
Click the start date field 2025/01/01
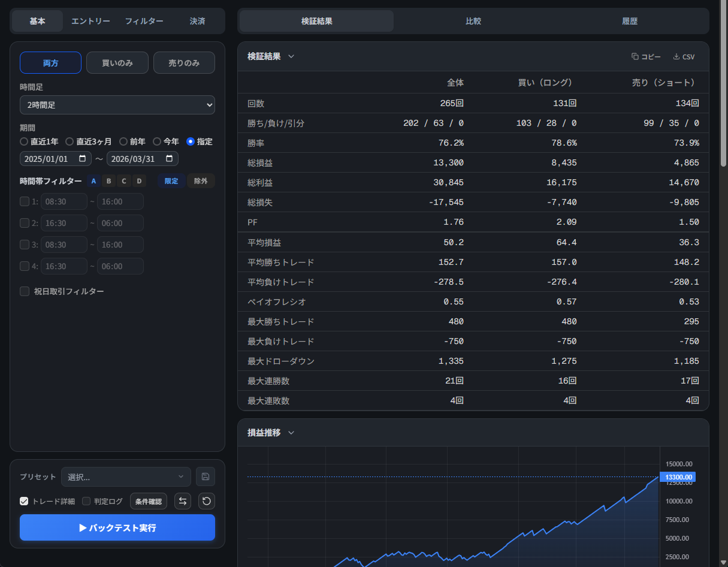coord(56,158)
